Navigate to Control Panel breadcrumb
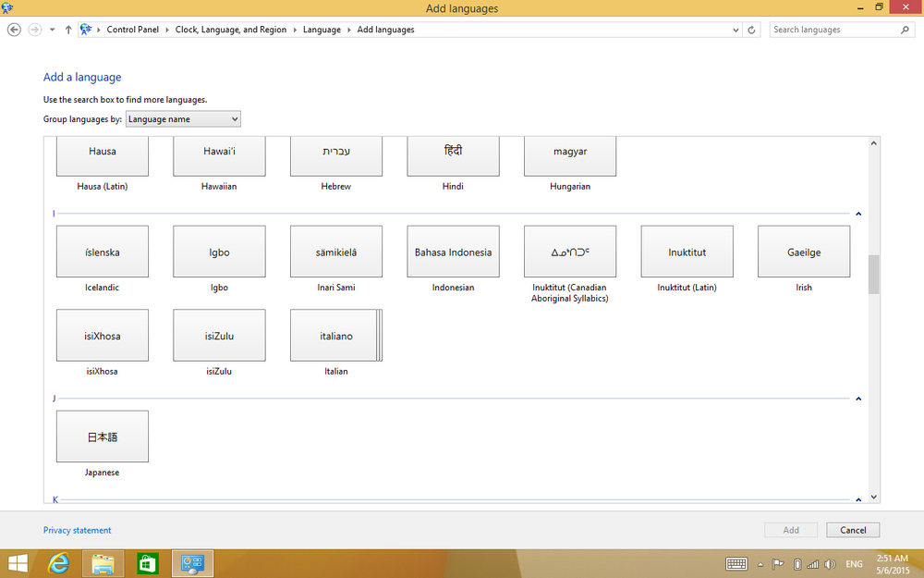 point(134,30)
